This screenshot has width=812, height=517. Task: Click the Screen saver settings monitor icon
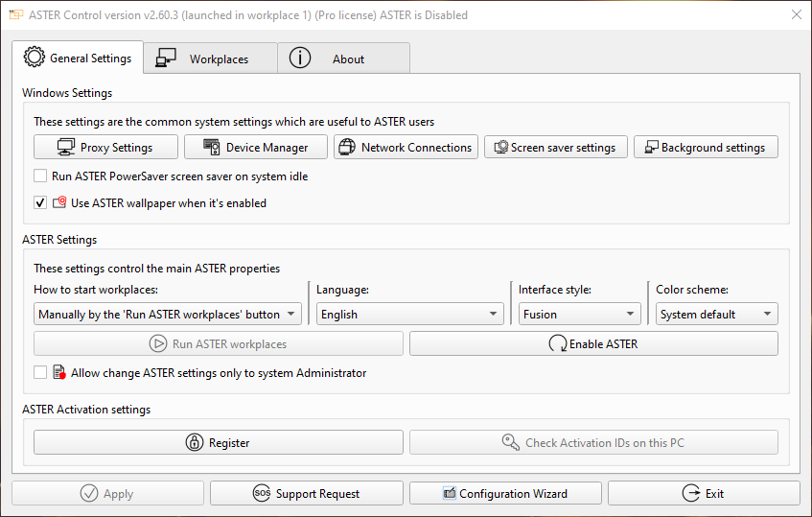(x=500, y=147)
